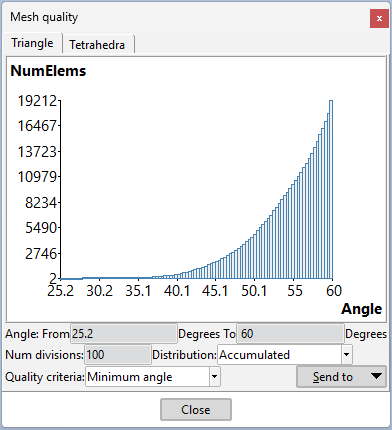Screen dimensions: 392x430
Task: Open the Send to black arrow menu
Action: 376,376
